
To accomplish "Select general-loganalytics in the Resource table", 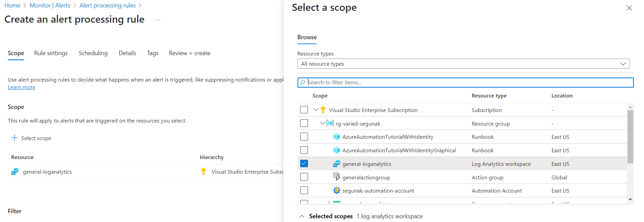I will click(47, 172).
